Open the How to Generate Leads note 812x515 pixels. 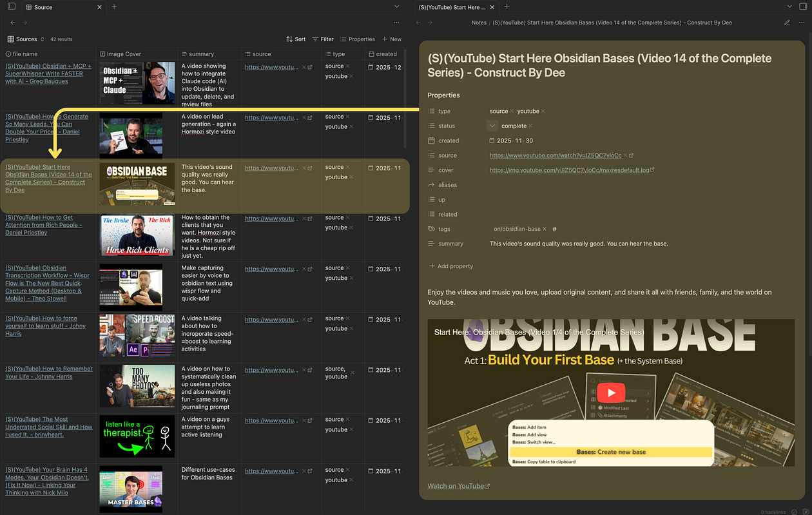(x=46, y=128)
